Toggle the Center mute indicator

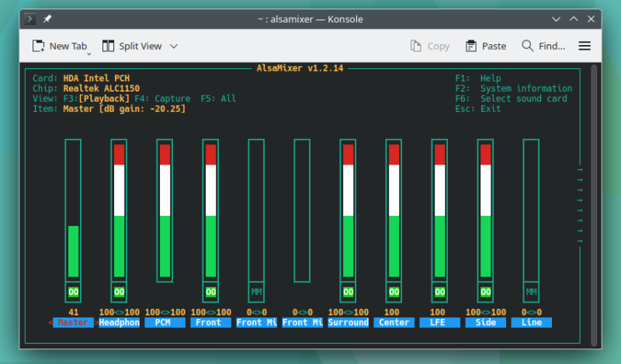(394, 292)
